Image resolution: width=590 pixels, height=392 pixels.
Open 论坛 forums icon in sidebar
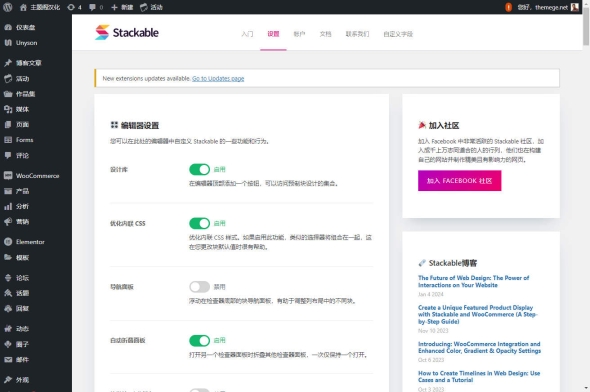8,278
